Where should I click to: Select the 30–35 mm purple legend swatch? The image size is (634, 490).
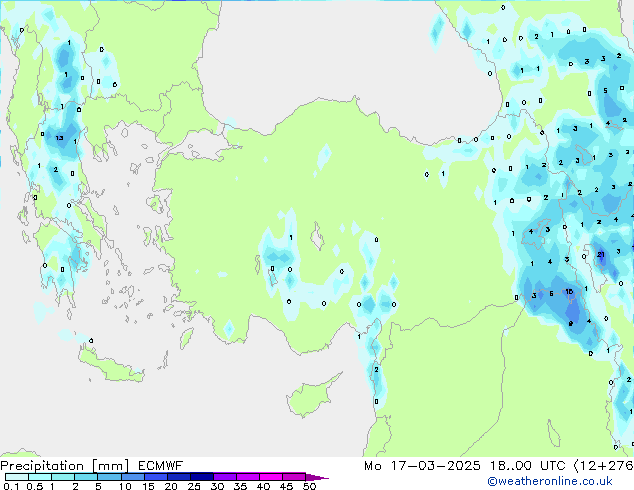(x=224, y=477)
